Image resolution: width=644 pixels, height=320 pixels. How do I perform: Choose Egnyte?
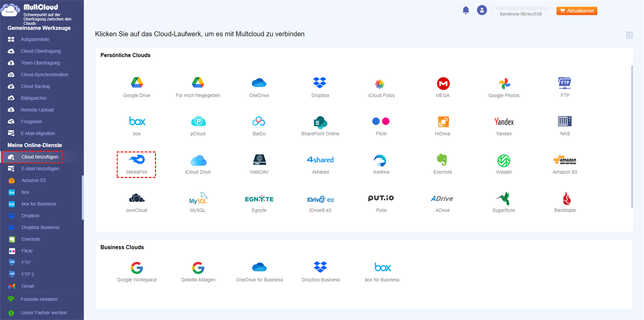[x=259, y=199]
